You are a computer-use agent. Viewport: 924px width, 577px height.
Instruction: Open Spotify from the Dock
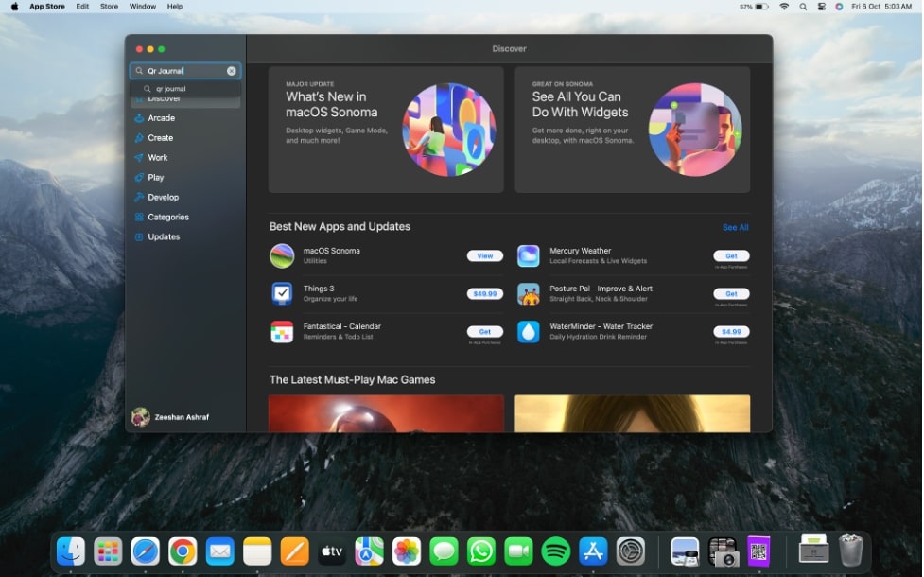[556, 551]
